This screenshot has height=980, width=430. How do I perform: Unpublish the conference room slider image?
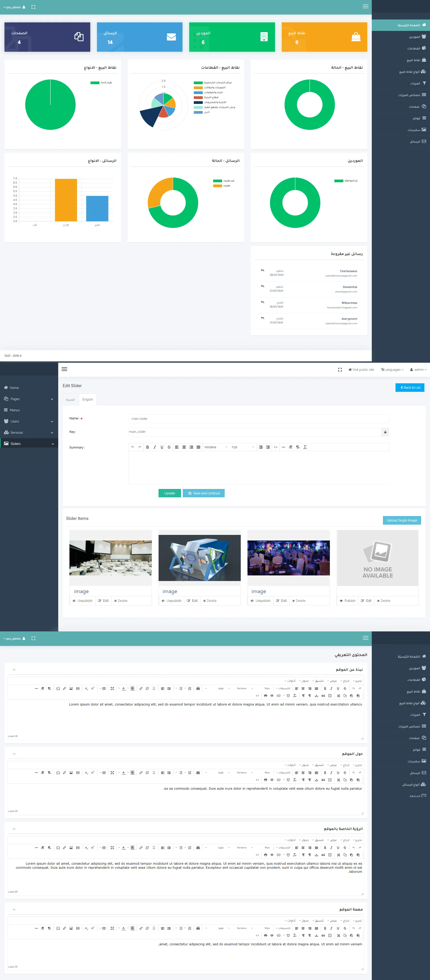click(x=83, y=601)
